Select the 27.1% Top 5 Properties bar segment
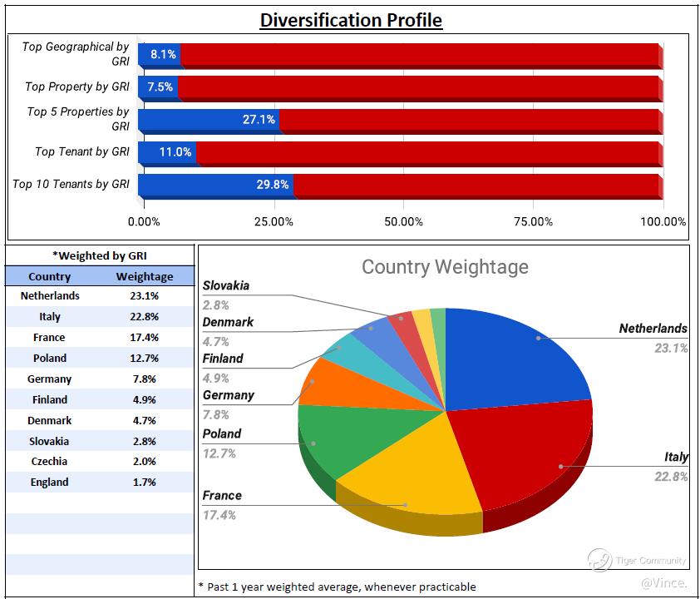The width and height of the screenshot is (700, 599). pyautogui.click(x=209, y=120)
